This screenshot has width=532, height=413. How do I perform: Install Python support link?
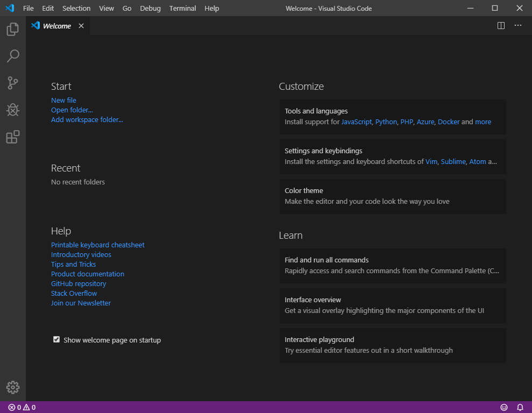coord(386,122)
